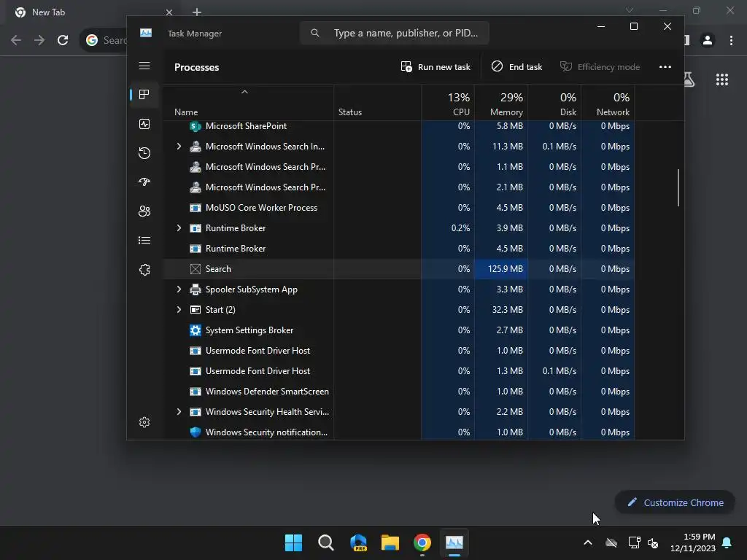Click End task button
Viewport: 747px width, 560px height.
pyautogui.click(x=517, y=66)
